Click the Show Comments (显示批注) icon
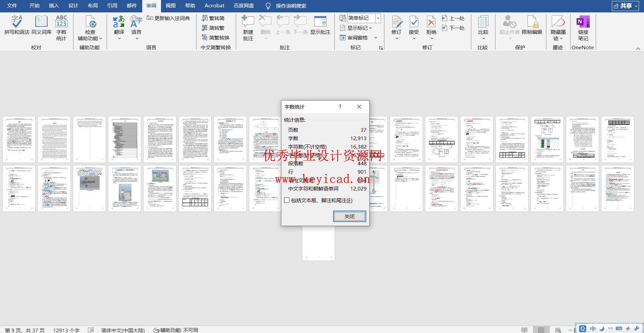Image resolution: width=644 pixels, height=333 pixels. 320,21
